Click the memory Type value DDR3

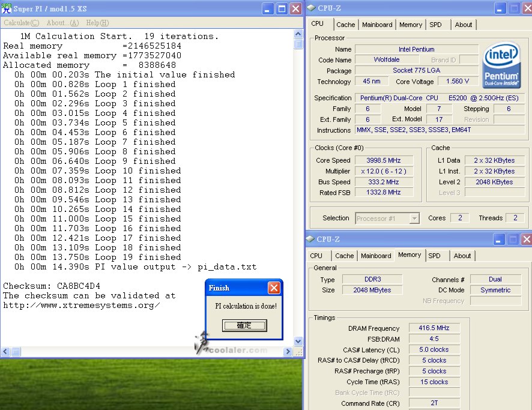click(372, 279)
